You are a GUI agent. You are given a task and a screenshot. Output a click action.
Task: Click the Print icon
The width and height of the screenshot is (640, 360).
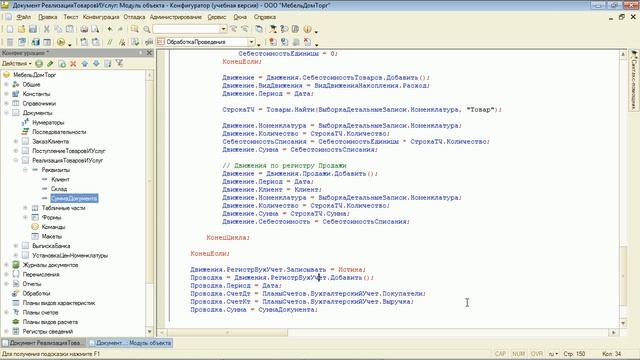click(x=84, y=29)
